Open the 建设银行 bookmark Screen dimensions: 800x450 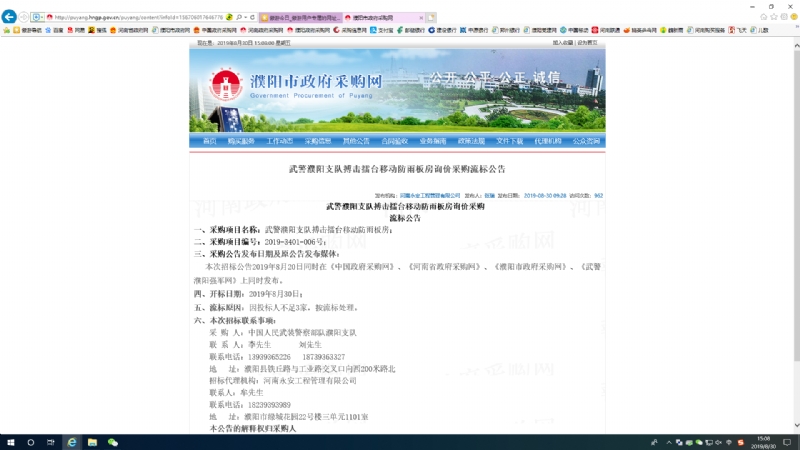[x=442, y=30]
